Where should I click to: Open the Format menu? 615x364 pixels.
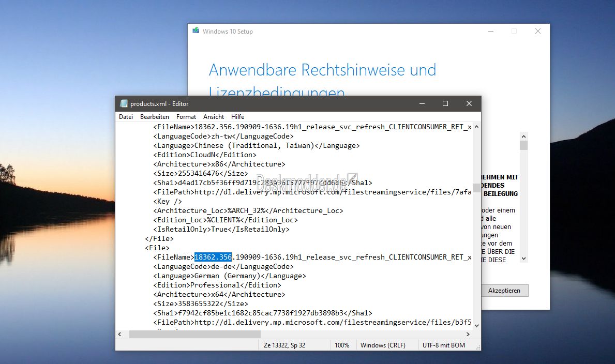pyautogui.click(x=186, y=116)
